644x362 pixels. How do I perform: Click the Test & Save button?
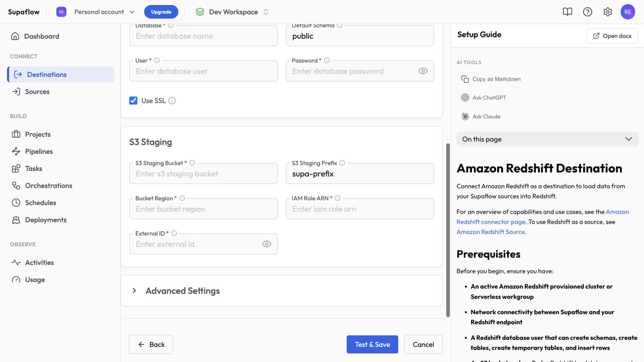pyautogui.click(x=372, y=344)
